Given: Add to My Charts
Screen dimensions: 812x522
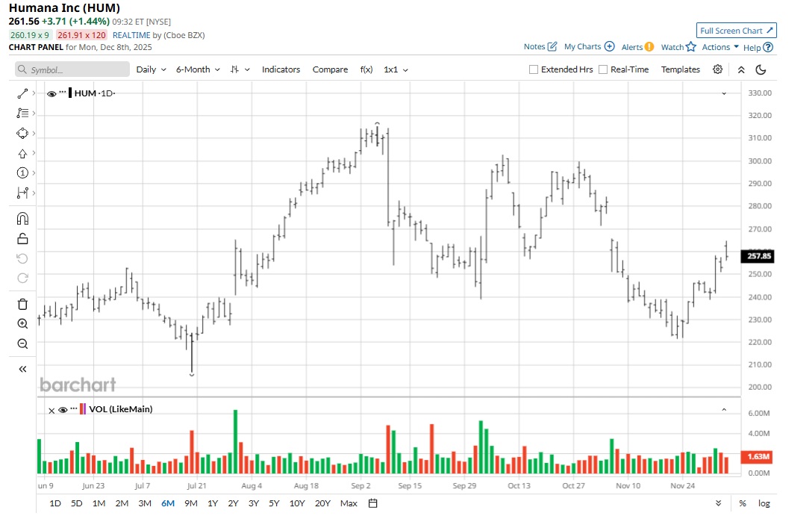Looking at the screenshot, I should 589,46.
